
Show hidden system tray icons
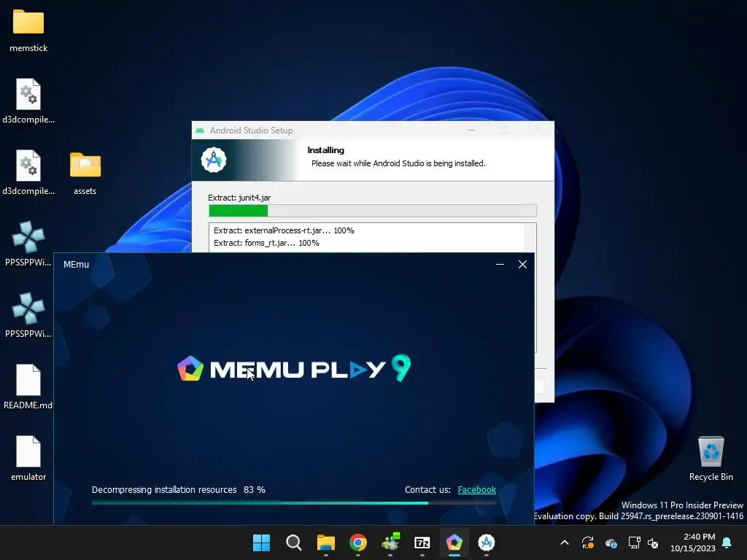(565, 542)
